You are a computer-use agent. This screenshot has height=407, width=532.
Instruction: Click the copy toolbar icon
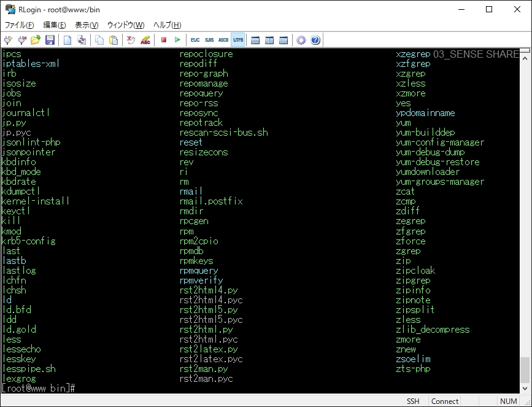pyautogui.click(x=99, y=40)
